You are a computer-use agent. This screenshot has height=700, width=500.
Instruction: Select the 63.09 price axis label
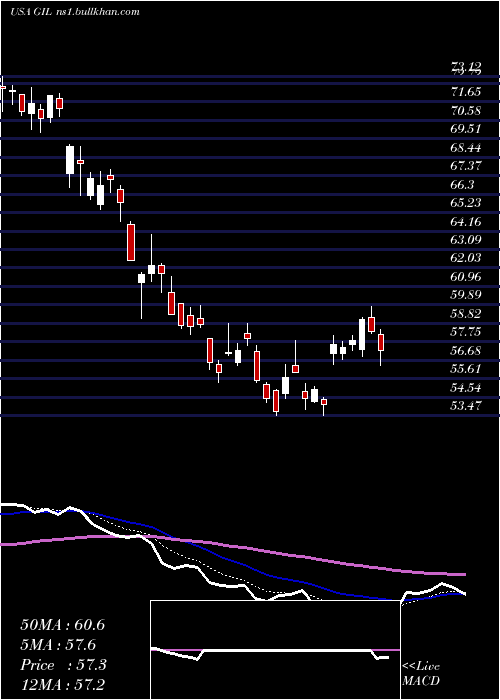click(x=466, y=240)
